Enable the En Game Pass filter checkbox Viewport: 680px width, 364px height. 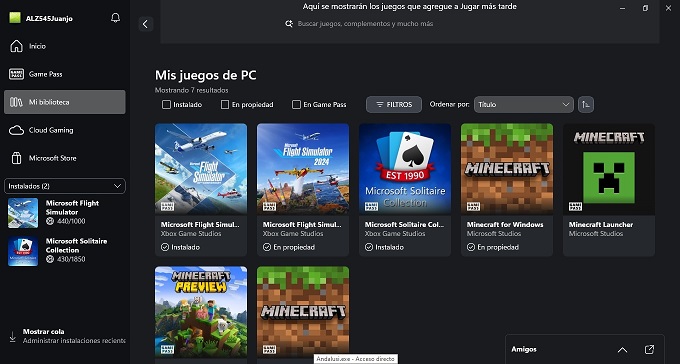pos(296,105)
